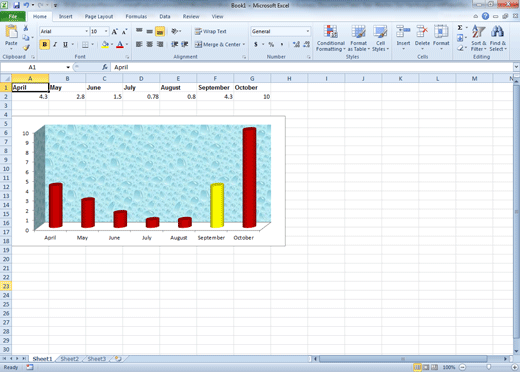The height and width of the screenshot is (372, 520).
Task: Toggle Italic formatting
Action: [x=55, y=44]
